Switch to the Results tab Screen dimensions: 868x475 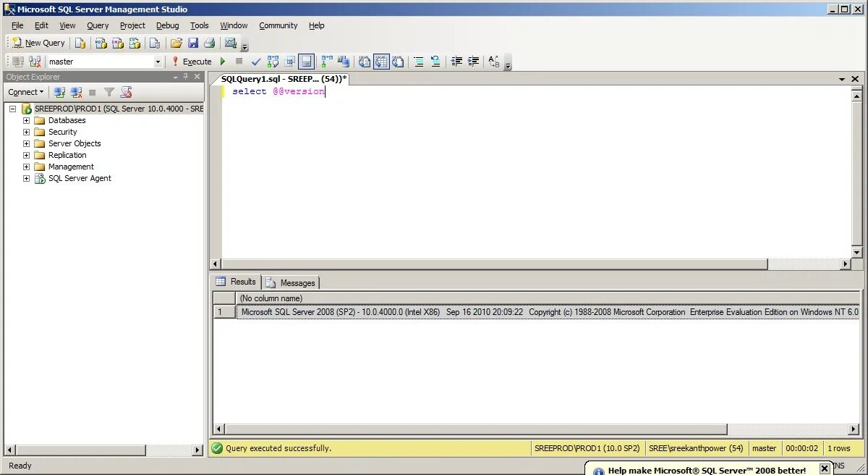tap(236, 282)
